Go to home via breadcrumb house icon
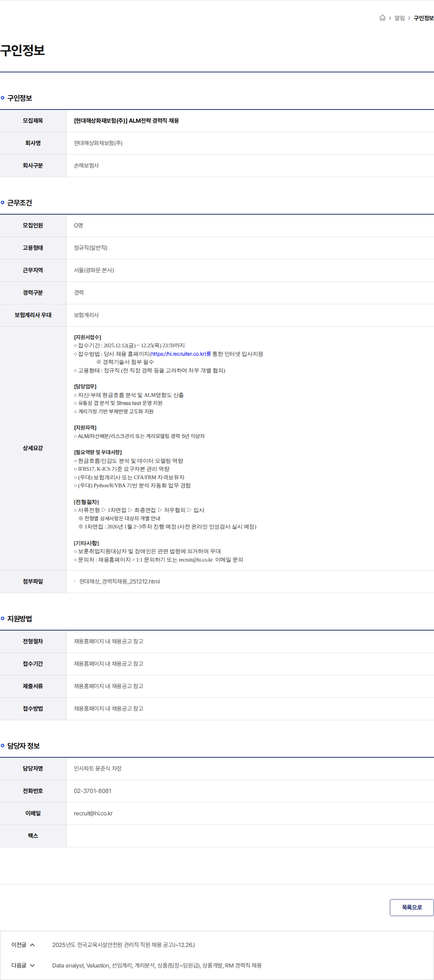The height and width of the screenshot is (980, 434). [382, 18]
